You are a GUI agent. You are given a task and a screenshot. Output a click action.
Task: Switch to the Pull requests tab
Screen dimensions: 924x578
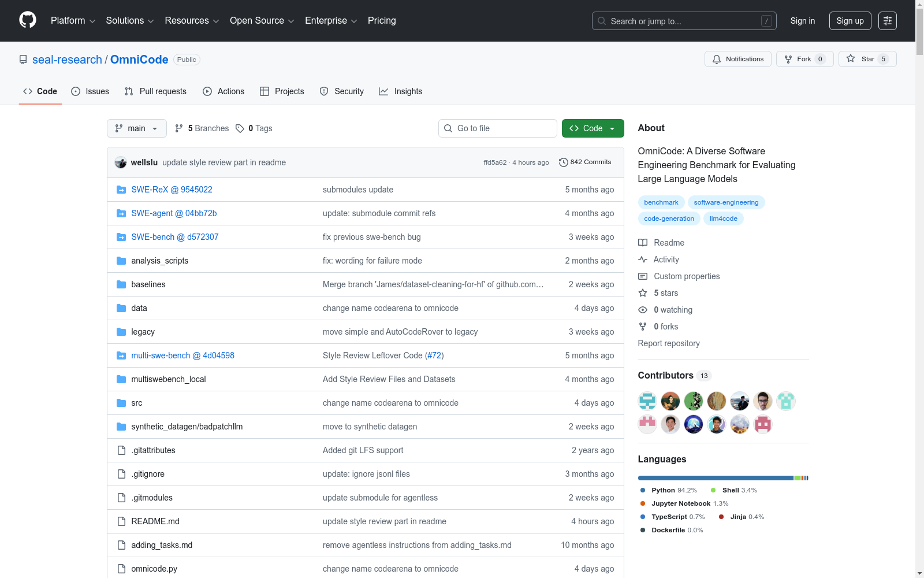click(x=155, y=91)
